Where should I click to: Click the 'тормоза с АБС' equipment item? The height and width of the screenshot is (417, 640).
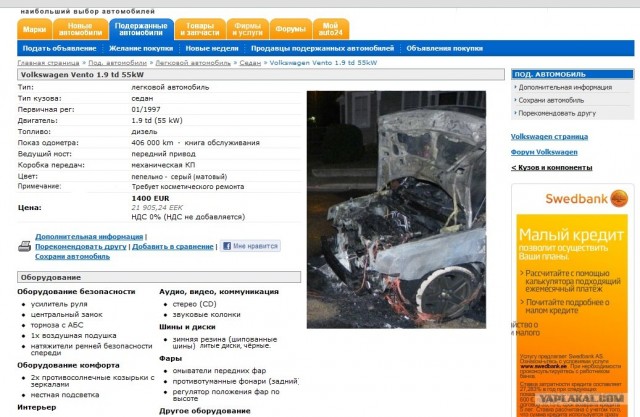click(57, 325)
